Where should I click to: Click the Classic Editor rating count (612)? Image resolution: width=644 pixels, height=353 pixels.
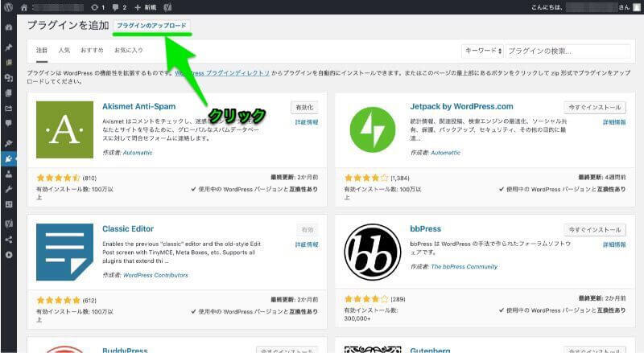click(x=89, y=300)
